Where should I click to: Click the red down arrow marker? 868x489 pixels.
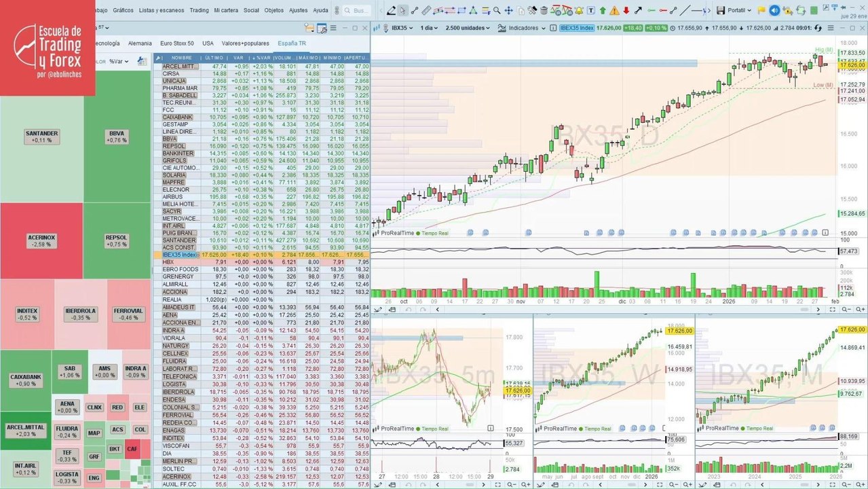click(626, 10)
